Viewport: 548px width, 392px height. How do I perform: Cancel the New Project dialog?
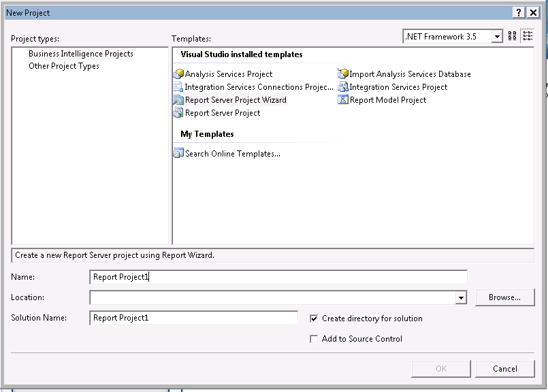click(504, 368)
